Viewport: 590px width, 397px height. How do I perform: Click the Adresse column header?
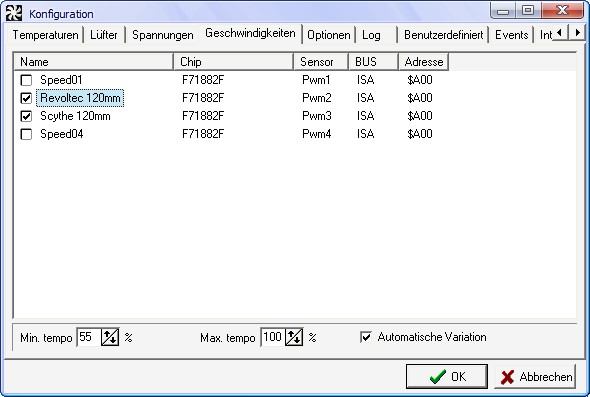pyautogui.click(x=424, y=62)
